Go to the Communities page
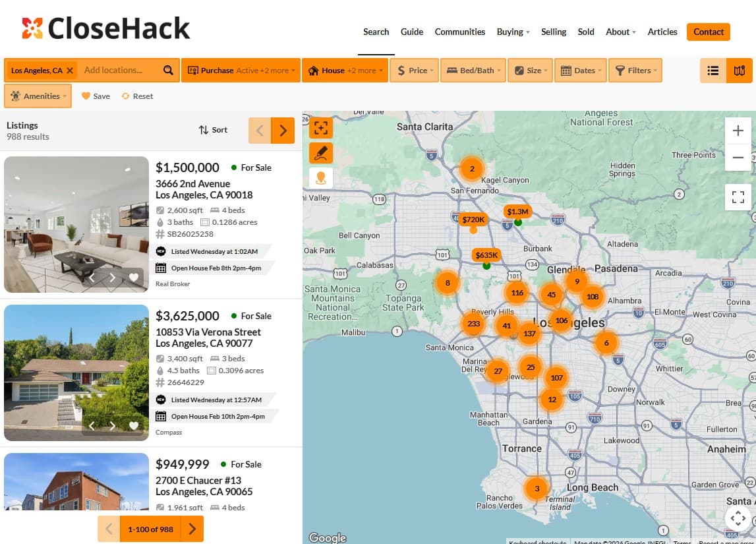The image size is (756, 544). coord(459,32)
